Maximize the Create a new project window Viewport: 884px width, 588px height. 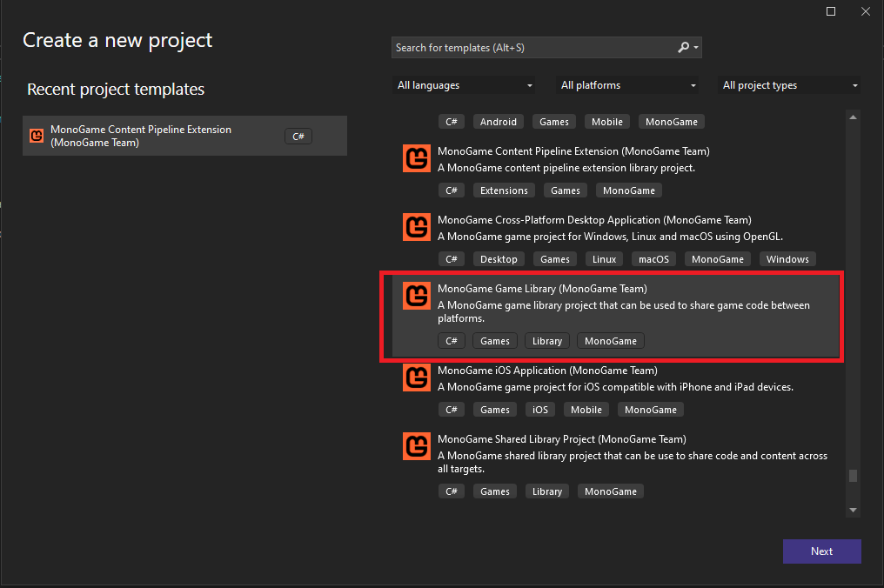click(831, 11)
